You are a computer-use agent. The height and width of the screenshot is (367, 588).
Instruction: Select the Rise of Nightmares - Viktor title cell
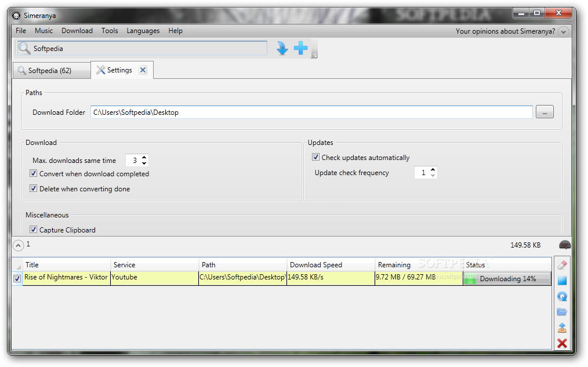coord(66,277)
